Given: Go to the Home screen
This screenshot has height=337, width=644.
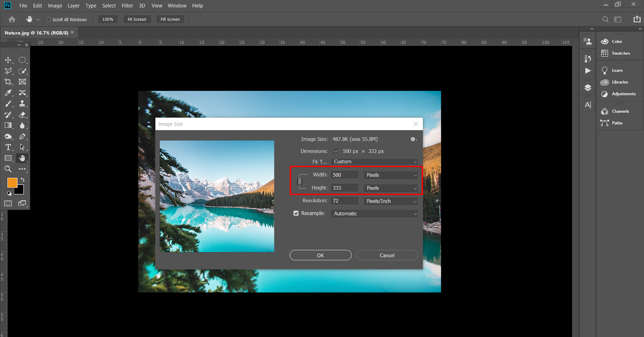Looking at the screenshot, I should click(x=12, y=19).
